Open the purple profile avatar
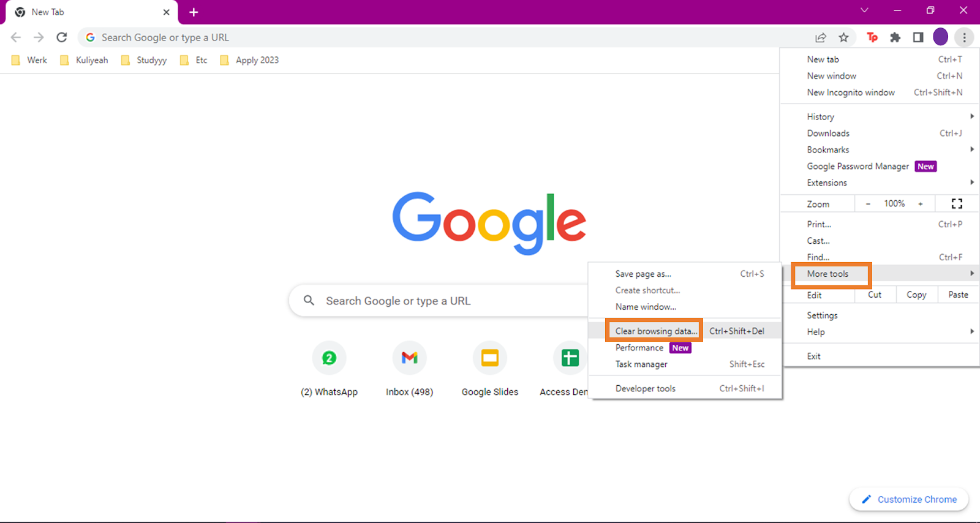Screen dimensions: 980x523 tap(940, 37)
